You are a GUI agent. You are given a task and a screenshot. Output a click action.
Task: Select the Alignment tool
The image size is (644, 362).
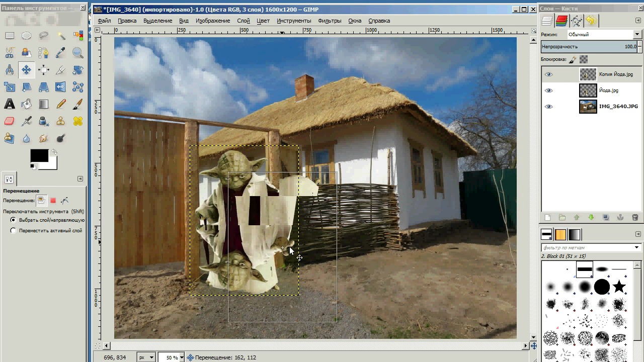point(44,70)
